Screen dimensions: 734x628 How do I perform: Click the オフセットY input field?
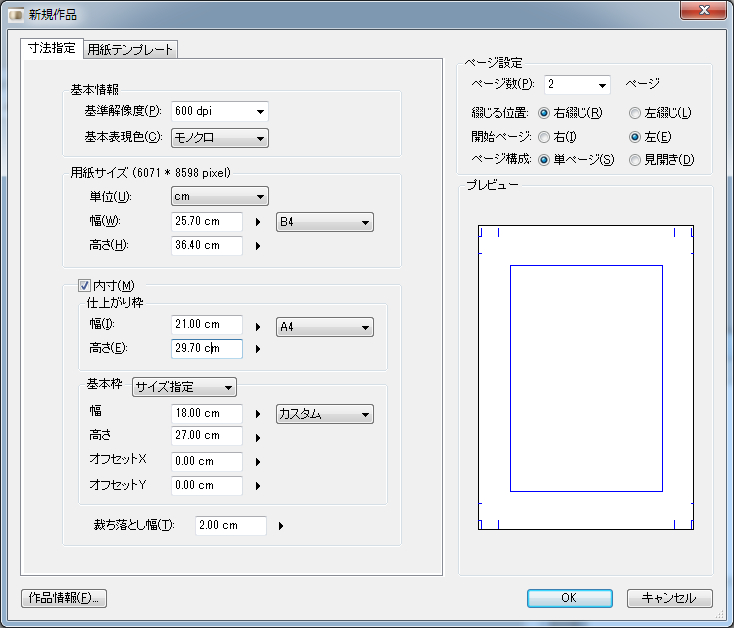tap(207, 485)
